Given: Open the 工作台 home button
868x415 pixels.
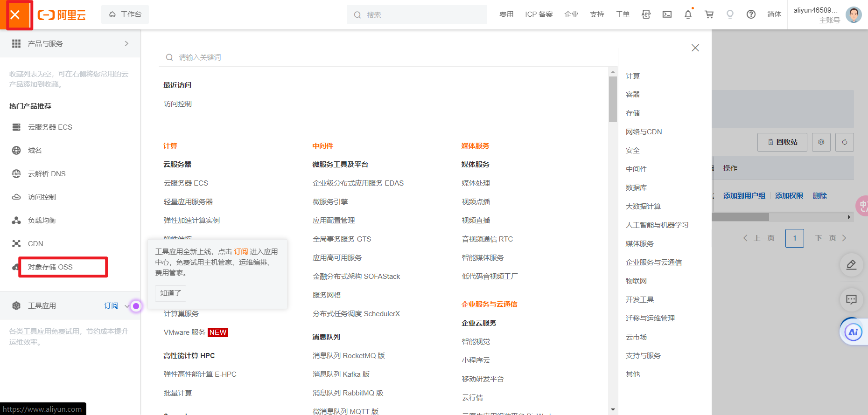Looking at the screenshot, I should pos(125,14).
